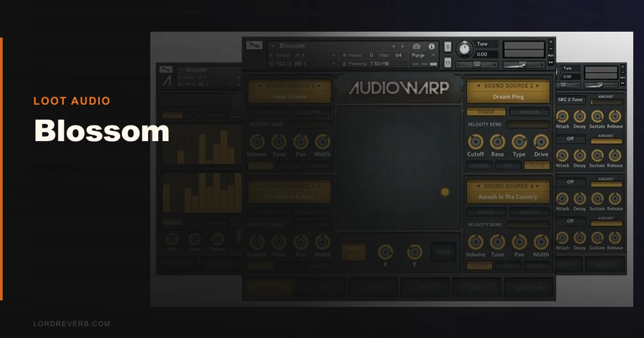Viewport: 644px width, 338px height.
Task: Click LOAD in the front window bottom bar
Action: click(476, 288)
